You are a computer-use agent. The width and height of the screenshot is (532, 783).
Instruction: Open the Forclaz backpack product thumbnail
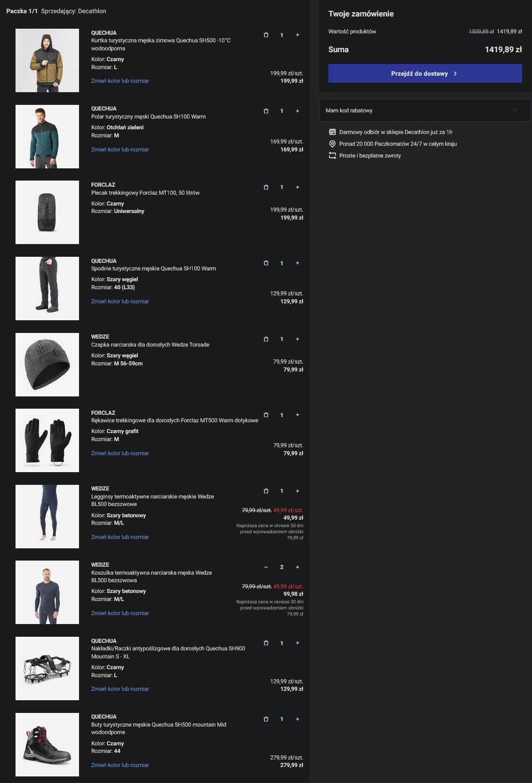(x=47, y=213)
